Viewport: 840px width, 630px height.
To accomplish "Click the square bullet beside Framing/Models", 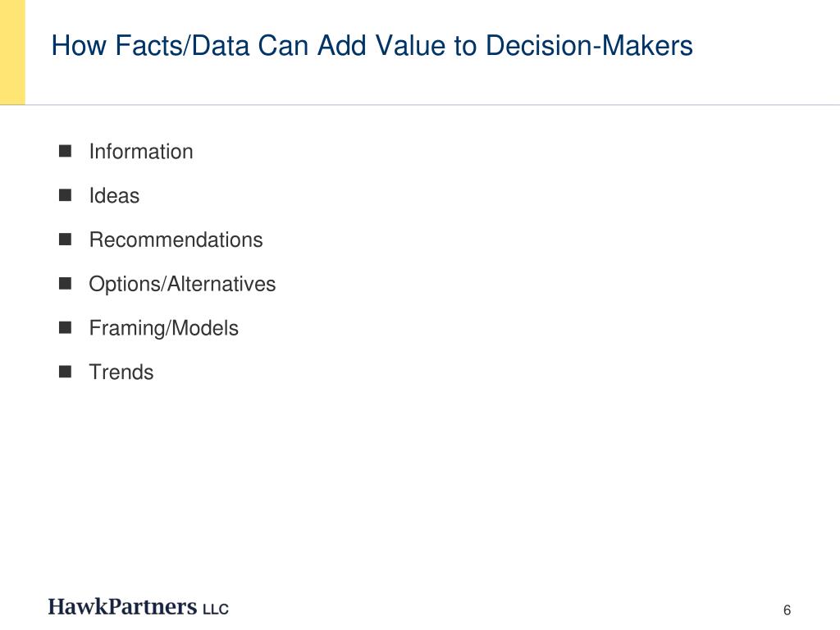I will tap(65, 327).
